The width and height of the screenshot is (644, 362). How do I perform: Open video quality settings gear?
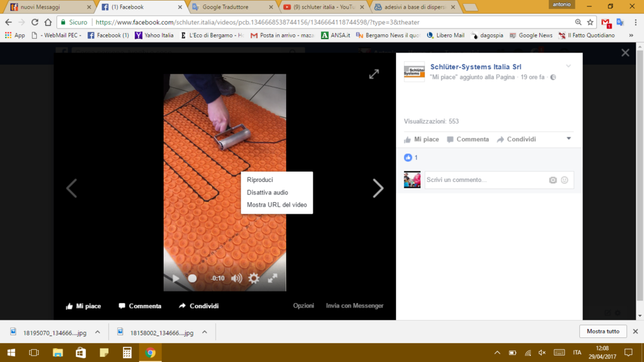[x=254, y=278]
